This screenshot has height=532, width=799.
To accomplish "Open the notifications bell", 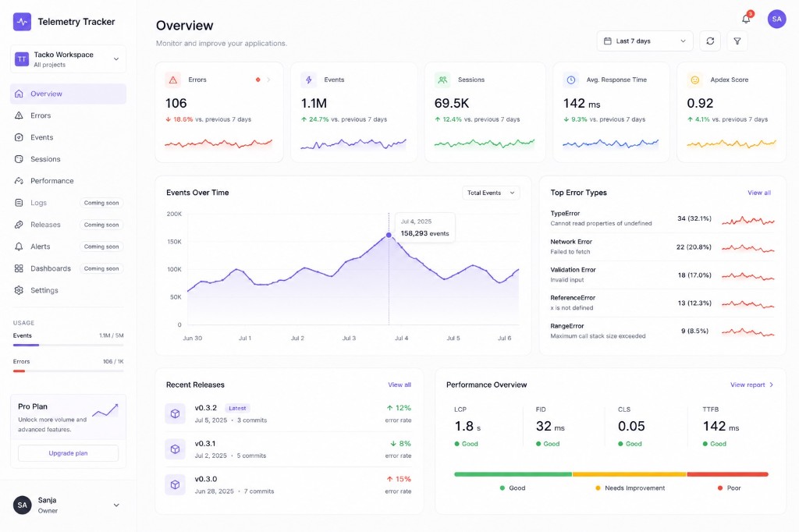I will 746,19.
